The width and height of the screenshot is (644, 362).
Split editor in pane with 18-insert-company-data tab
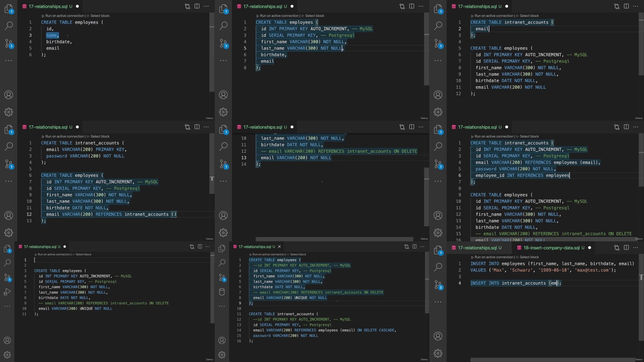[x=626, y=247]
